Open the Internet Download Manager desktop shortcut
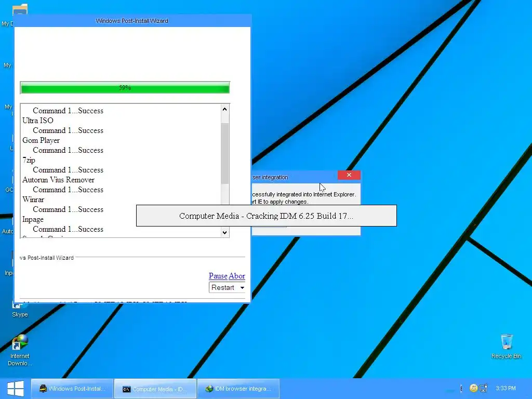532x399 pixels. click(20, 350)
